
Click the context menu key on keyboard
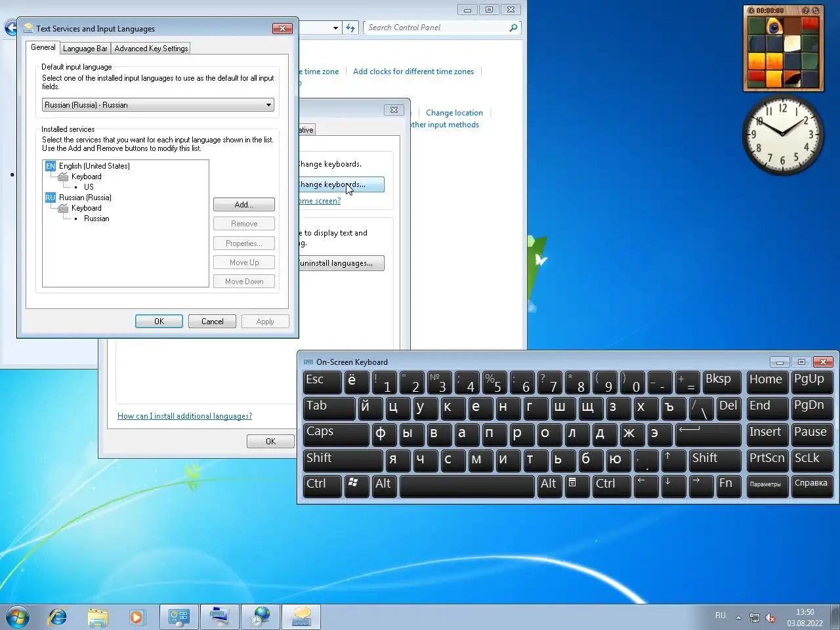577,486
